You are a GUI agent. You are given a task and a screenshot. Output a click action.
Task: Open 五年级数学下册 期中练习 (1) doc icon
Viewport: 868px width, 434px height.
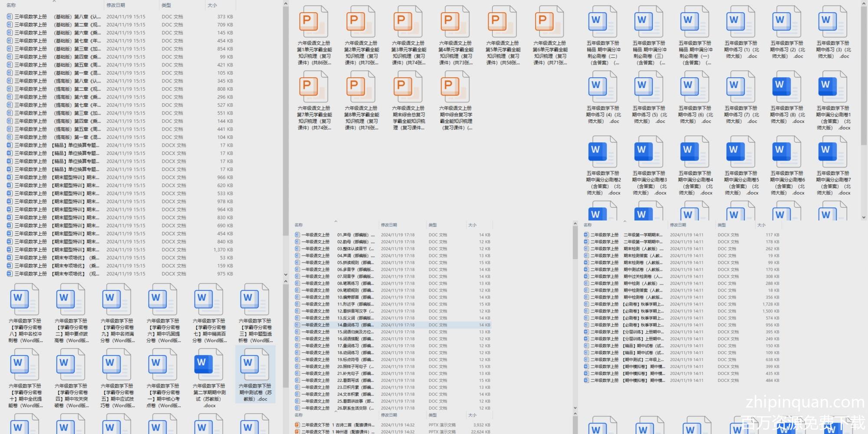tap(740, 22)
